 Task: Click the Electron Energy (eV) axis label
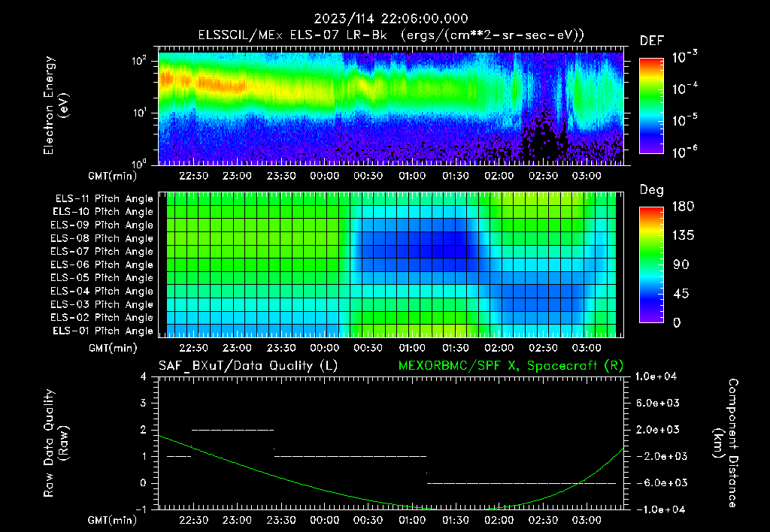tap(56, 105)
